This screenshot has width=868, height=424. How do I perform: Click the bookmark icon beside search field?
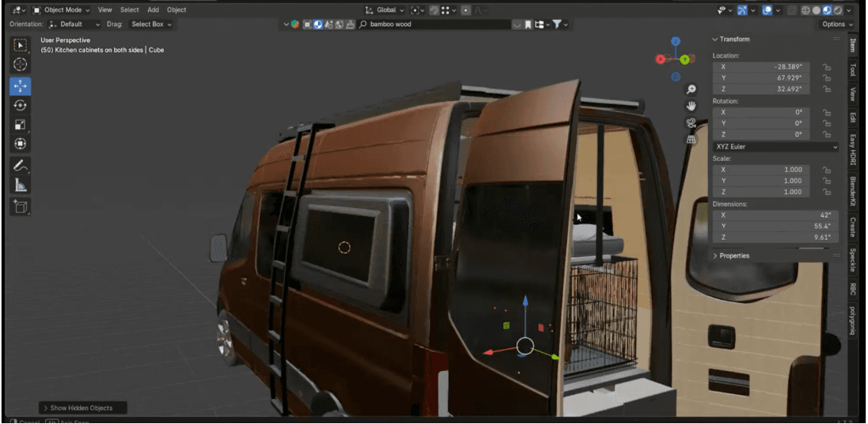[528, 25]
